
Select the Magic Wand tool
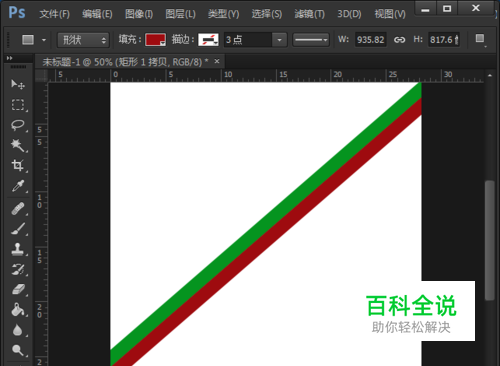(x=18, y=145)
